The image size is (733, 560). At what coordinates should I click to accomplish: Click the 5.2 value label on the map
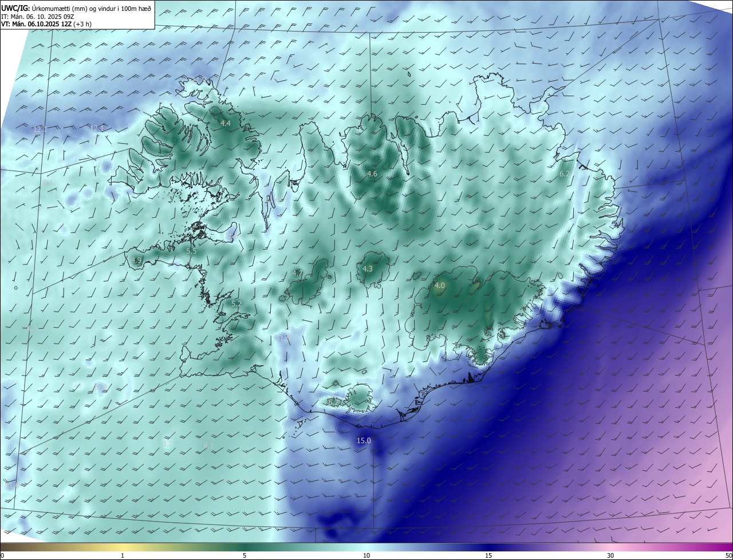237,303
